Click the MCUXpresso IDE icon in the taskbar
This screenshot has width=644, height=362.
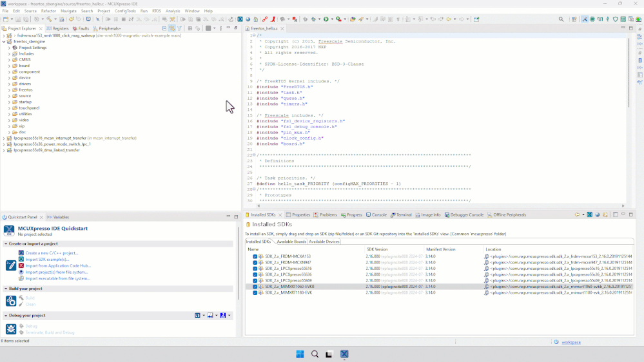[x=344, y=354]
